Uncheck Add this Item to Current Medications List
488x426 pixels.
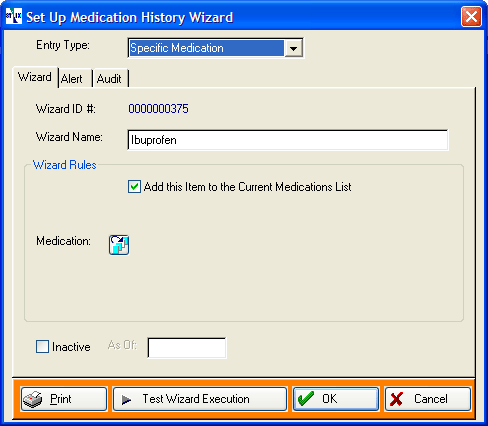pyautogui.click(x=134, y=187)
